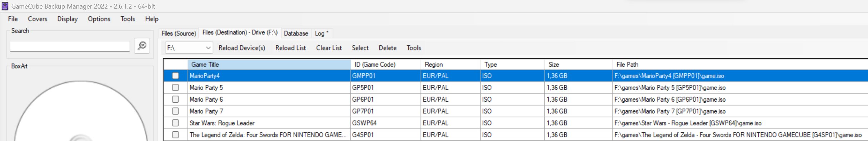Switch to Files (Destination) - Drive (F:\) tab
Screen dimensions: 868x141
[240, 33]
